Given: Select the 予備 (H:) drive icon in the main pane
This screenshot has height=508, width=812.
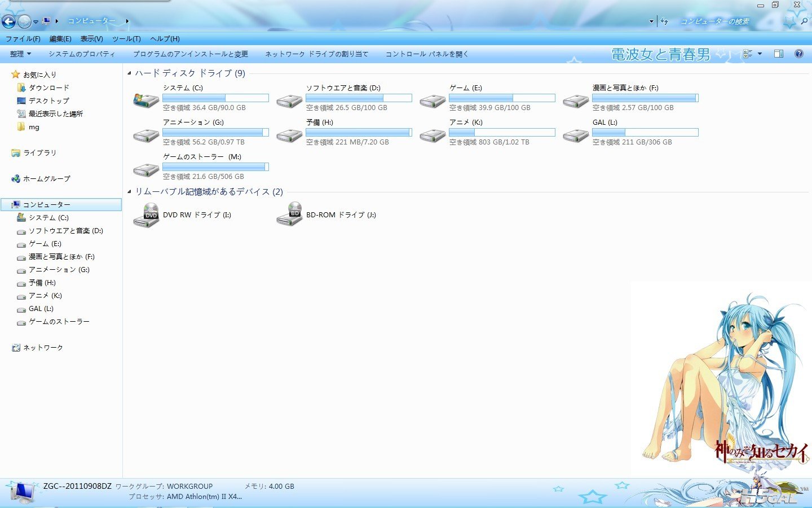Looking at the screenshot, I should tap(289, 135).
